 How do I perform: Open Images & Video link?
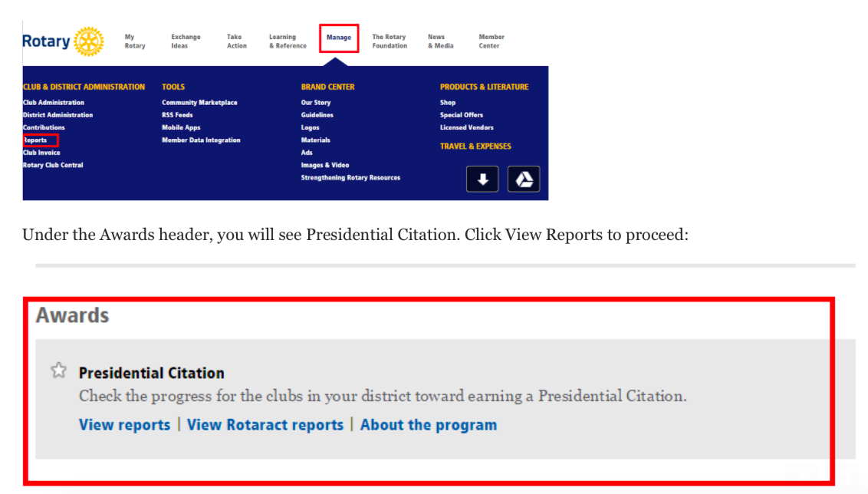(x=325, y=165)
